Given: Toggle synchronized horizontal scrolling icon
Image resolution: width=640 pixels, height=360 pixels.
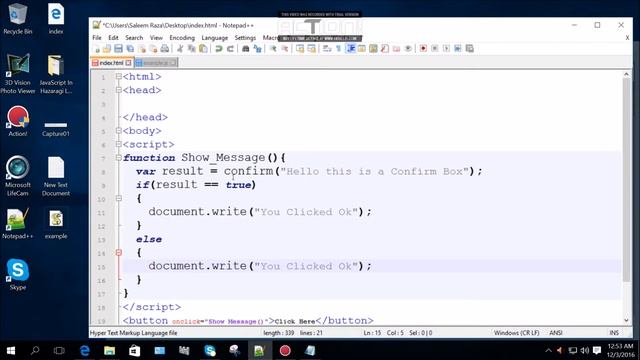Looking at the screenshot, I should 311,49.
